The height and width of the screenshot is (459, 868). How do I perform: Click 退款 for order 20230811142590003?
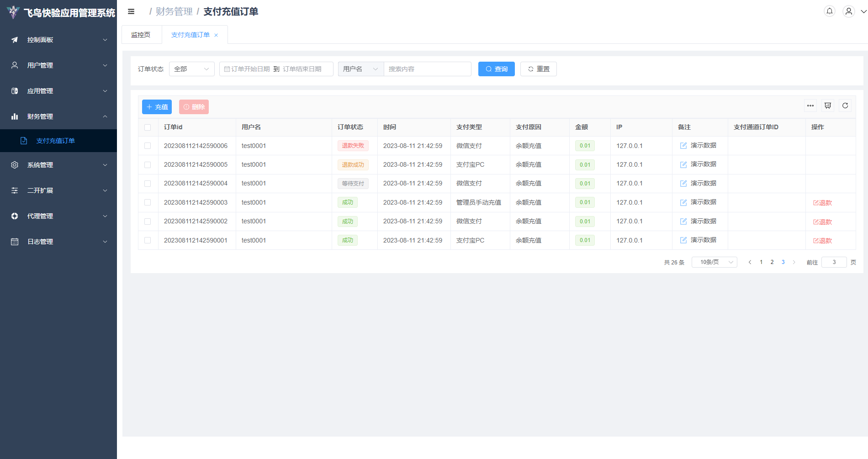point(822,203)
